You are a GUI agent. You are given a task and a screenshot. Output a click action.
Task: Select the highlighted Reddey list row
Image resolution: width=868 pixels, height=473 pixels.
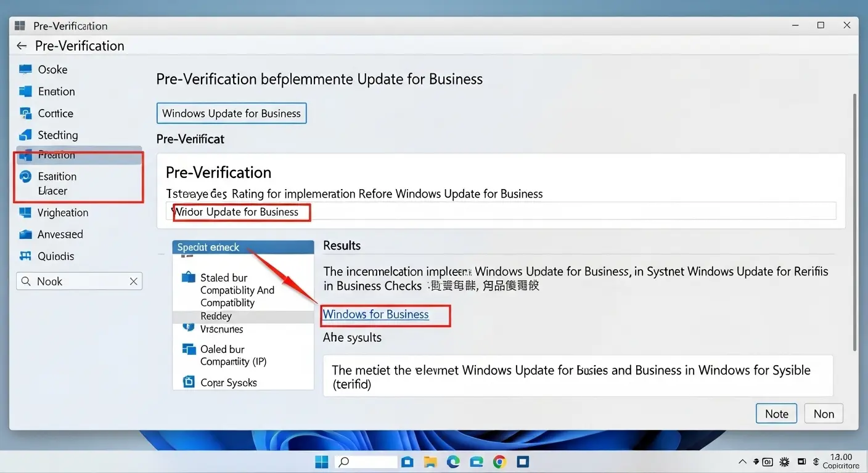(243, 316)
